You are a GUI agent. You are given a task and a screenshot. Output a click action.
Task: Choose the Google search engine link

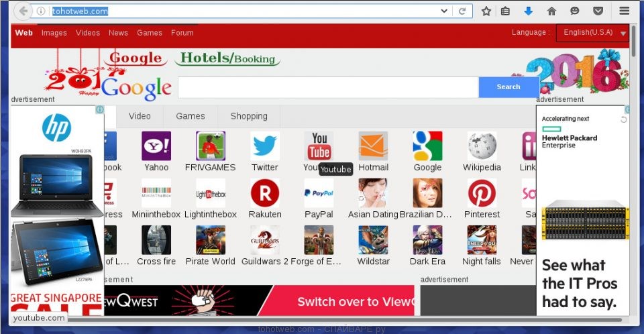point(136,58)
